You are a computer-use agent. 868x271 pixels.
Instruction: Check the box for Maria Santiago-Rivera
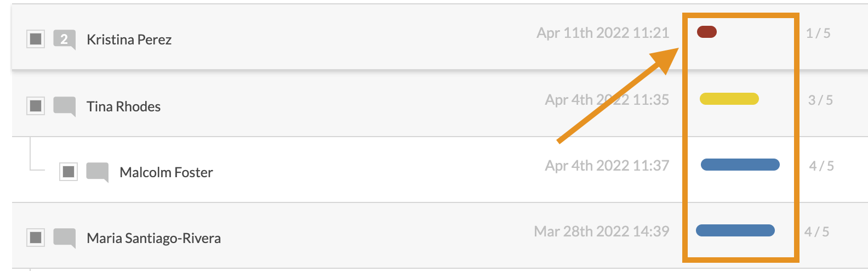coord(36,238)
